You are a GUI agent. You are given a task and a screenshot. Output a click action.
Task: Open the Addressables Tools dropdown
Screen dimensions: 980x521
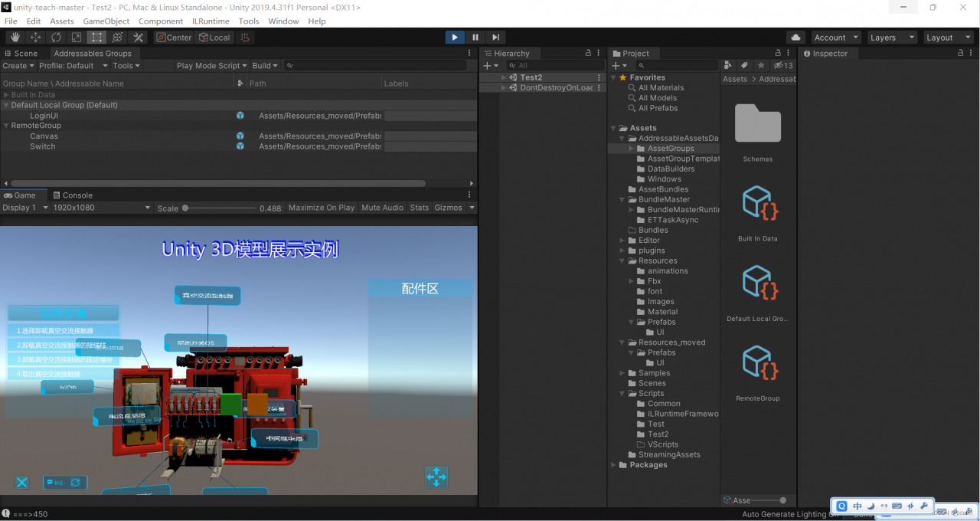coord(126,66)
